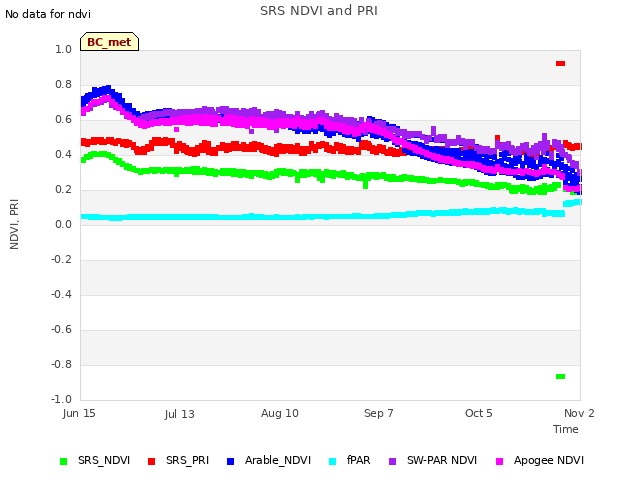Select the fPAR legend label

point(358,460)
